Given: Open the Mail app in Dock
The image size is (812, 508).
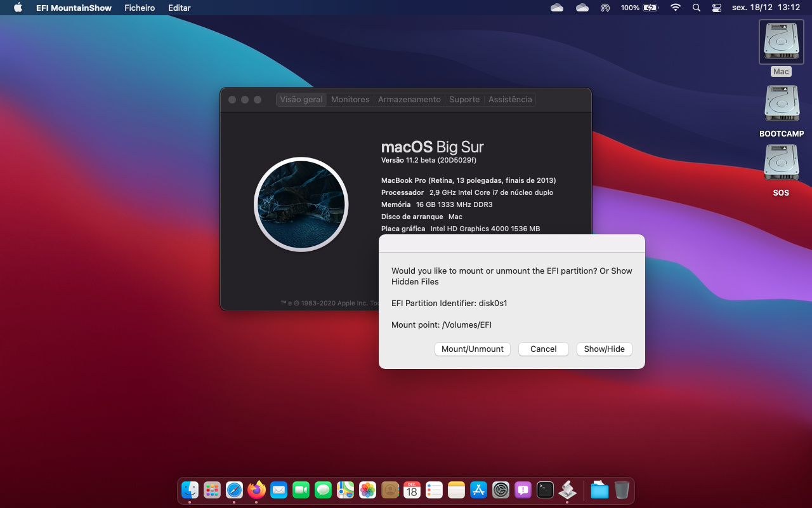Looking at the screenshot, I should (x=278, y=490).
